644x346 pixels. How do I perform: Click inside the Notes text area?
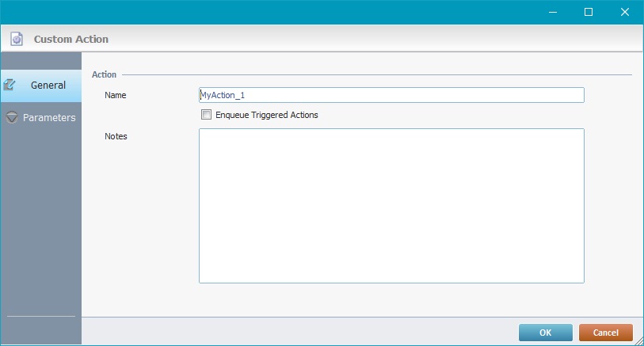[x=391, y=206]
